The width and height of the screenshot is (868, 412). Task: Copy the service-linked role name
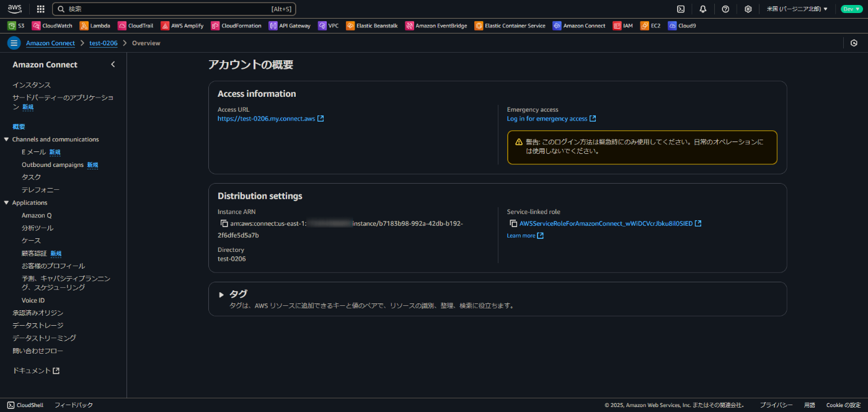(x=513, y=223)
